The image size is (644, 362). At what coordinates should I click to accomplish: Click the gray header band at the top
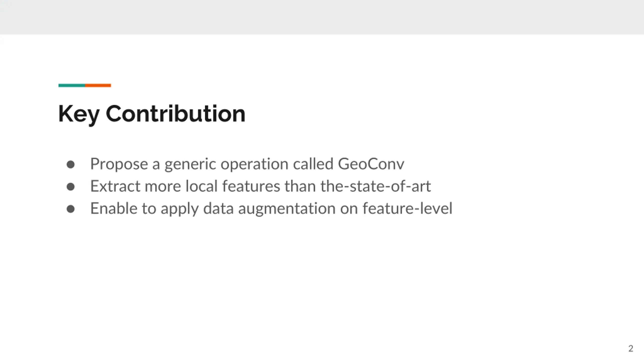tap(322, 17)
